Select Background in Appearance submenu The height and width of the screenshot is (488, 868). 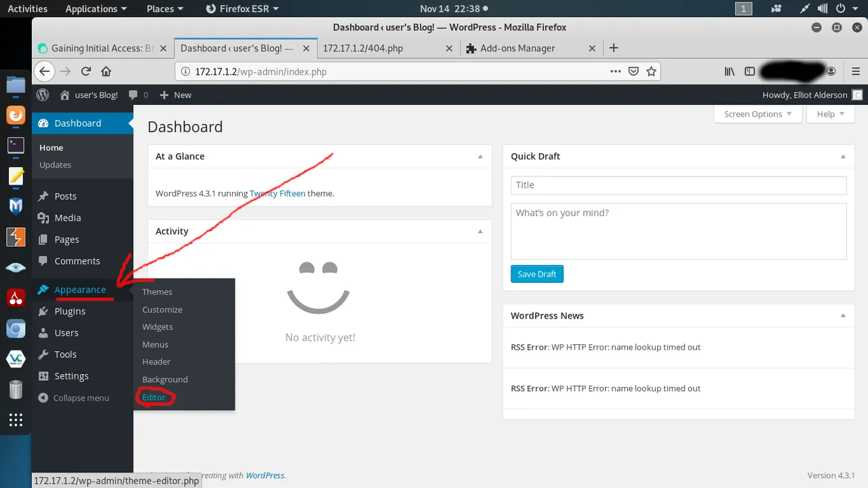click(165, 380)
